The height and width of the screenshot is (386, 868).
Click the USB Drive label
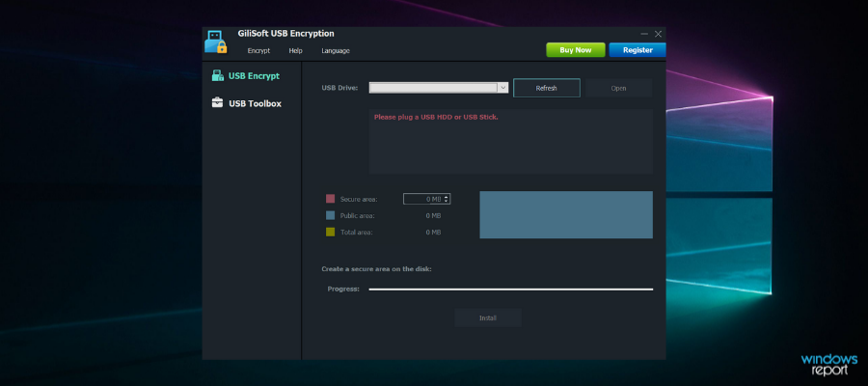339,88
